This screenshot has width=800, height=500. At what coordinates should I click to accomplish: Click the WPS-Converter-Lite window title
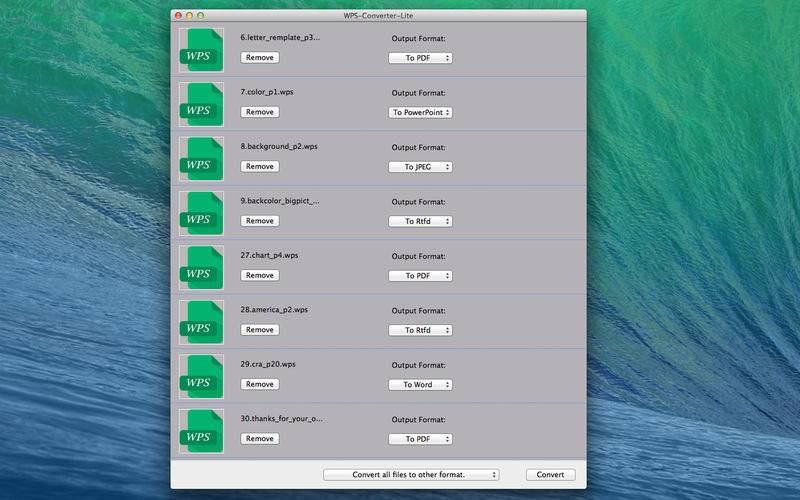(x=378, y=16)
